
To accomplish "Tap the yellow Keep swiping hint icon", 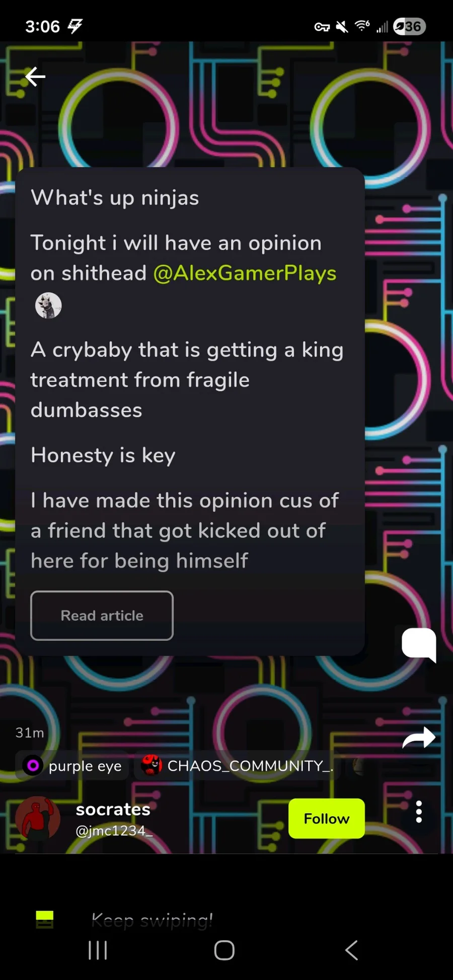I will (x=45, y=919).
